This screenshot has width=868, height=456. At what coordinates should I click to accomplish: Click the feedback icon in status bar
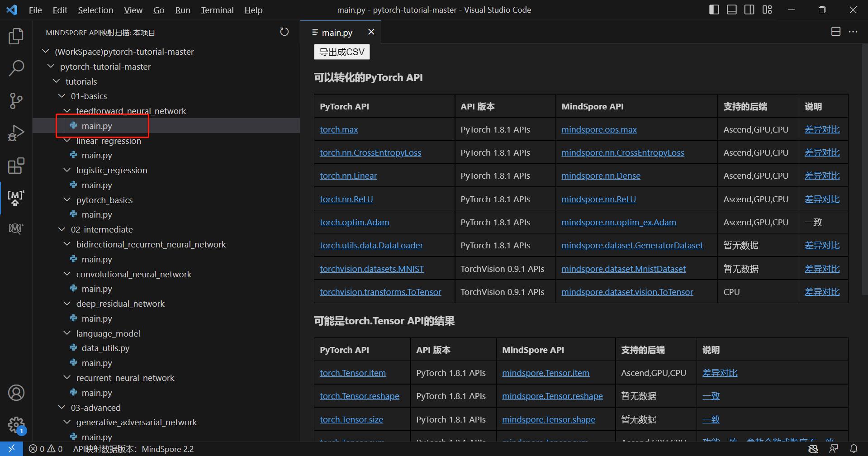click(834, 449)
